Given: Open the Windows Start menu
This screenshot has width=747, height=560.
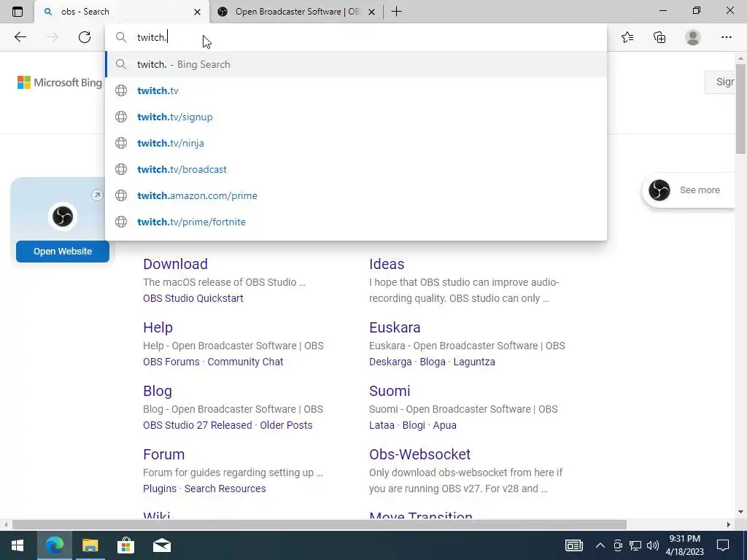Looking at the screenshot, I should pos(18,545).
